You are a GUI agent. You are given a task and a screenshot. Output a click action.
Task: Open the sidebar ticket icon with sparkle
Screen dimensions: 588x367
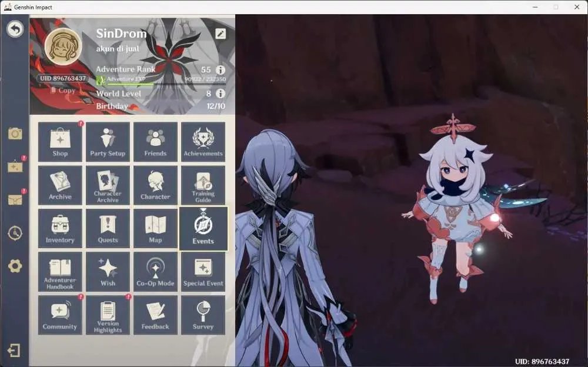[x=15, y=166]
